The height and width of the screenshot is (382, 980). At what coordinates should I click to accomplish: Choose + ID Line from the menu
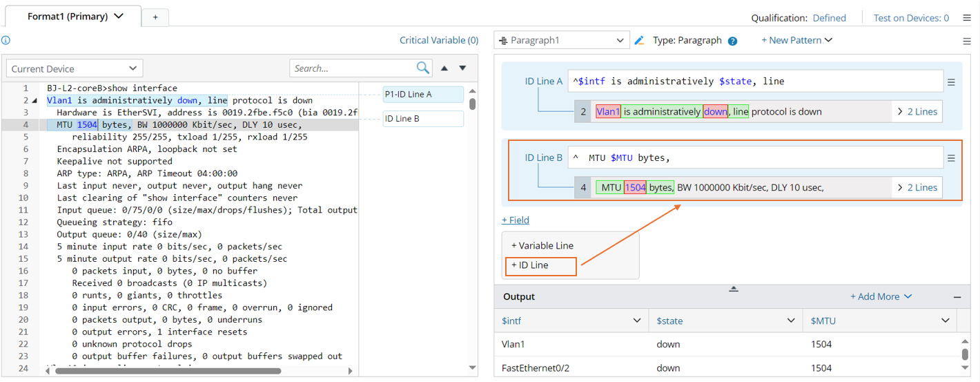530,265
